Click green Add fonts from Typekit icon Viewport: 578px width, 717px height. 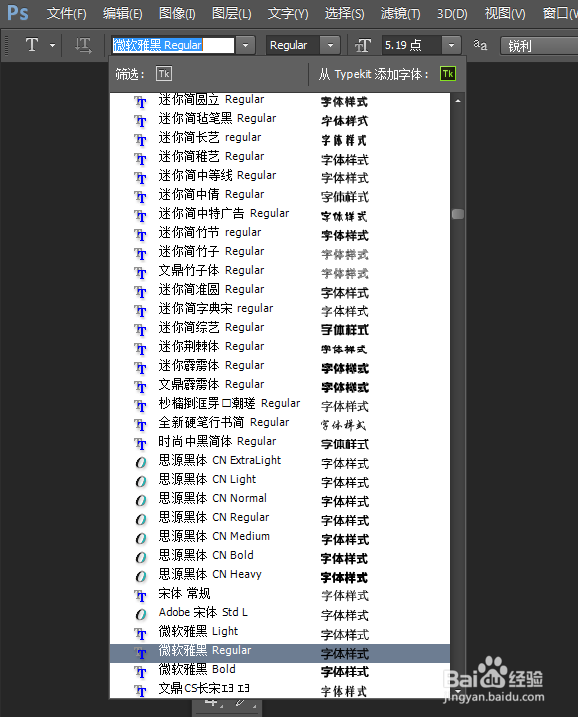(448, 74)
